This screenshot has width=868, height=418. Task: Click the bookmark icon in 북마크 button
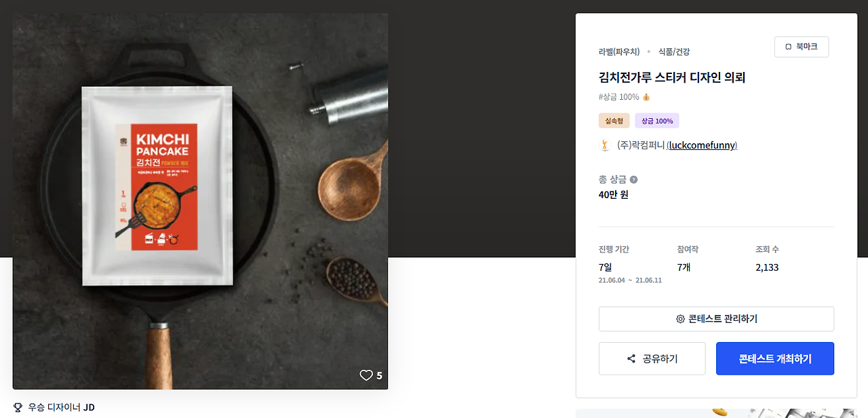coord(788,47)
